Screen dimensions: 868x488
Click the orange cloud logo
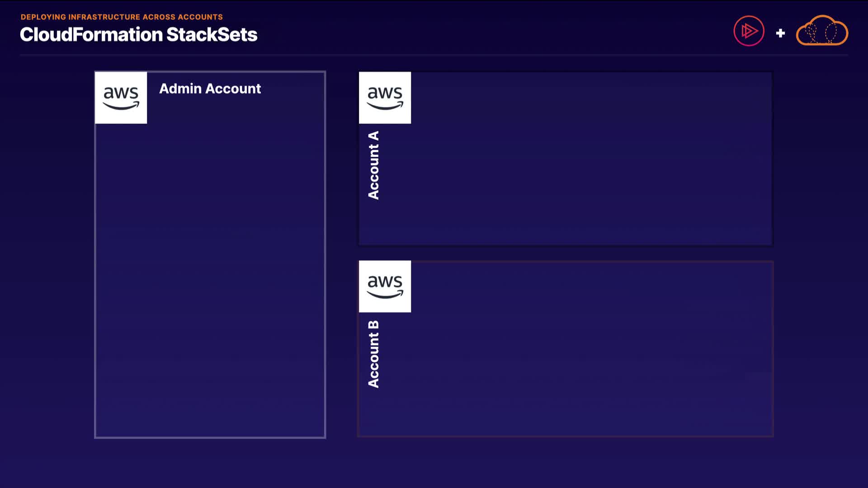coord(822,31)
